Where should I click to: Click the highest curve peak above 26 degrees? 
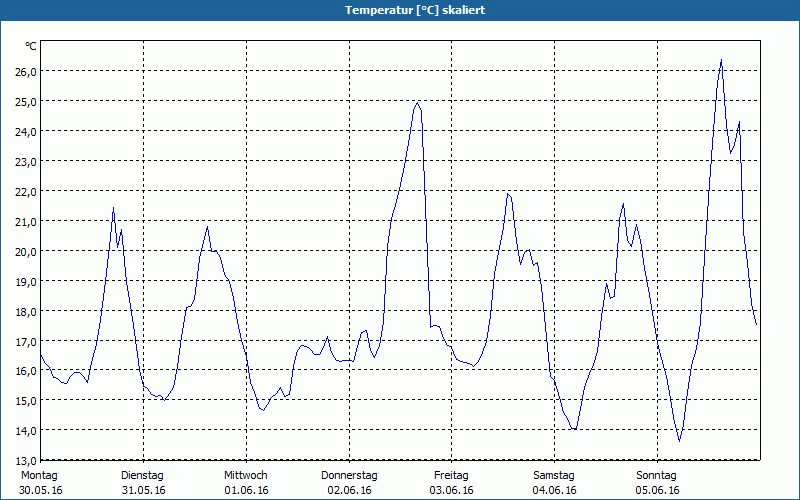coord(721,60)
